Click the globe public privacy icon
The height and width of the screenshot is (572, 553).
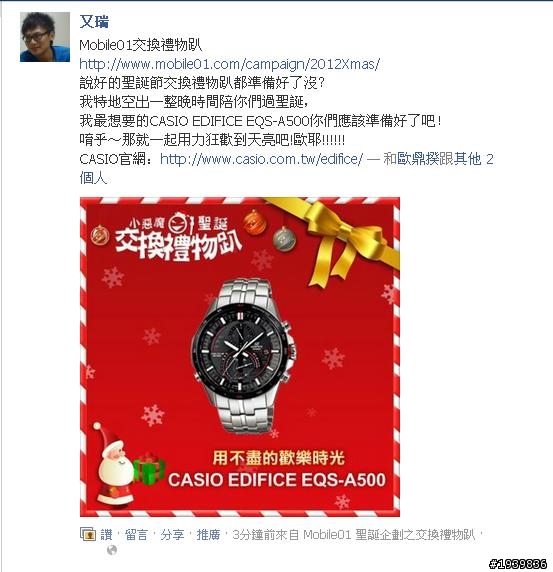[112, 550]
